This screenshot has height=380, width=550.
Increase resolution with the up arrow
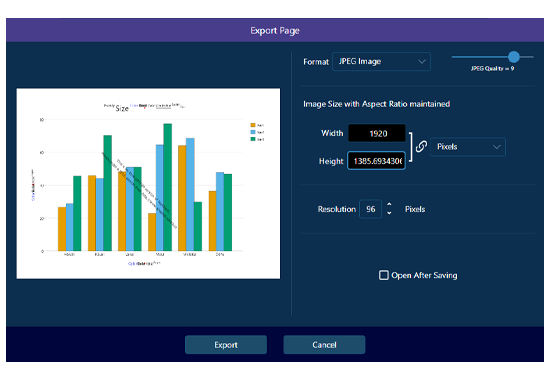click(x=389, y=204)
